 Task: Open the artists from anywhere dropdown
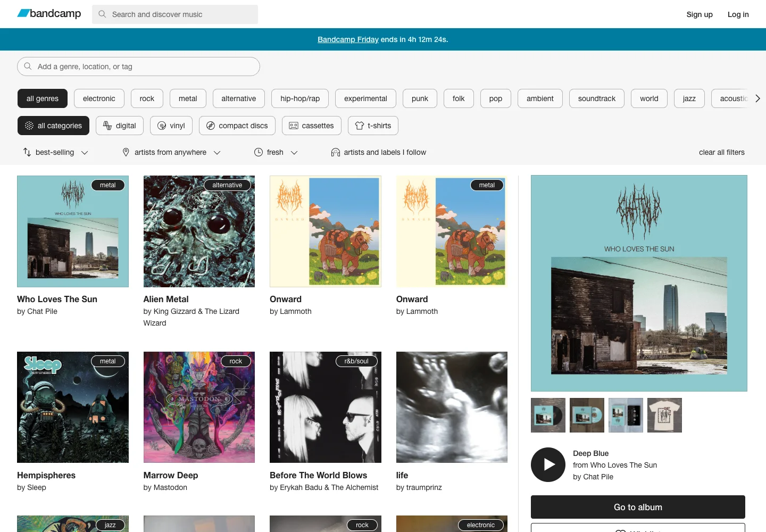coord(171,152)
